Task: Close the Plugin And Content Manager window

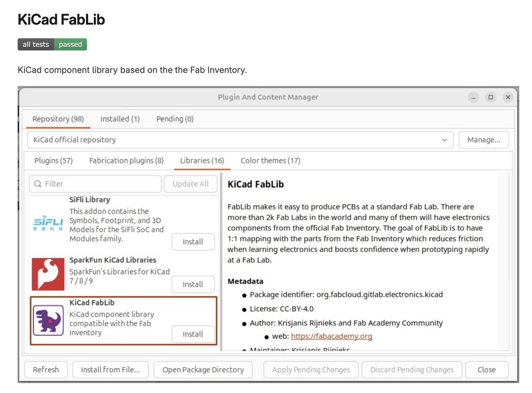Action: (508, 97)
